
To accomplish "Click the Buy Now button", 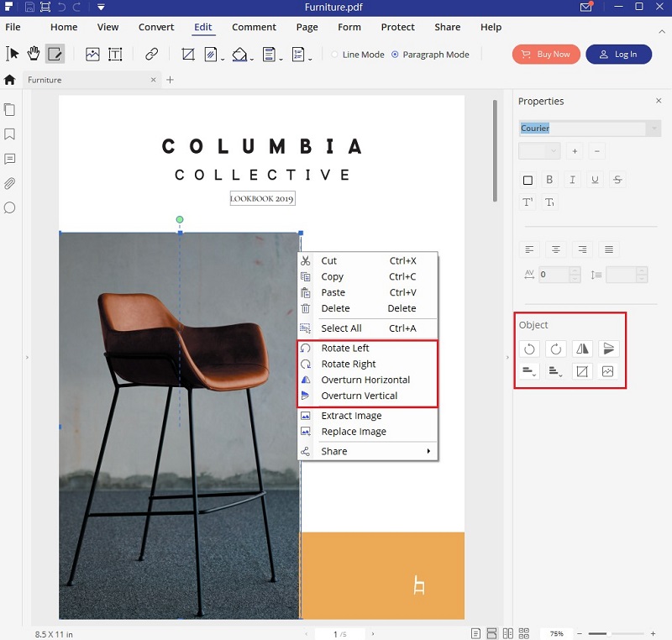I will point(545,54).
